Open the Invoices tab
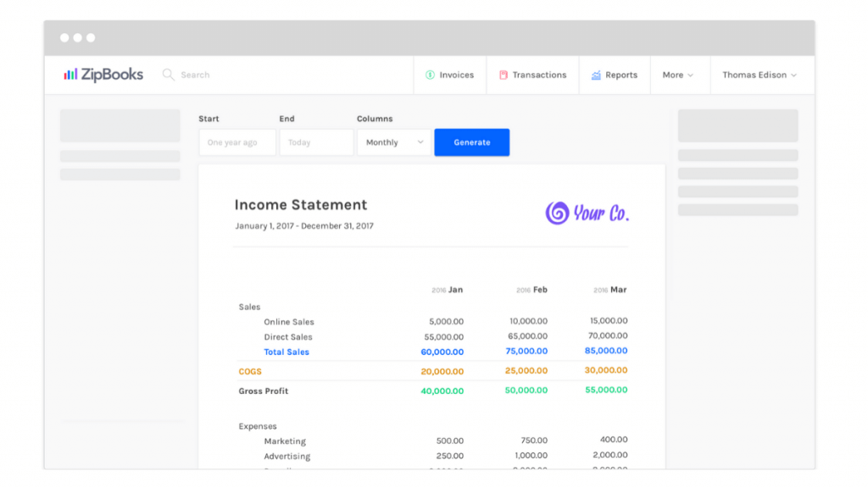868x488 pixels. click(x=450, y=75)
